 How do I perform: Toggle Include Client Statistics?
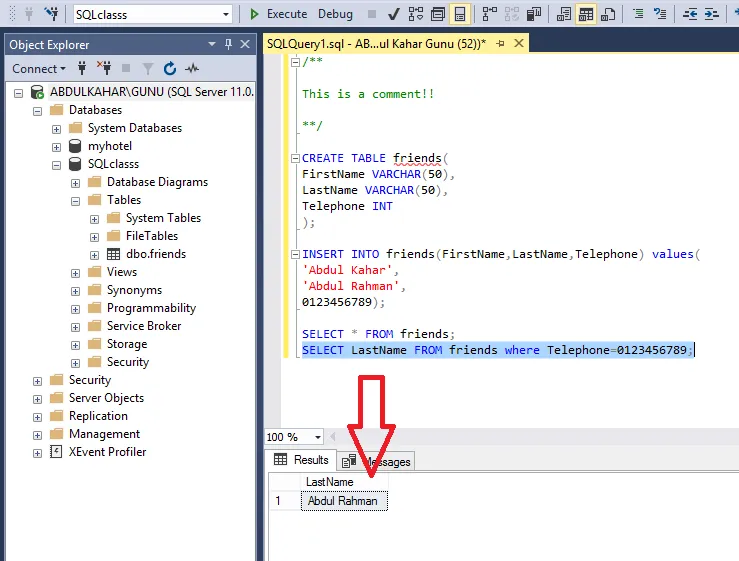point(534,14)
